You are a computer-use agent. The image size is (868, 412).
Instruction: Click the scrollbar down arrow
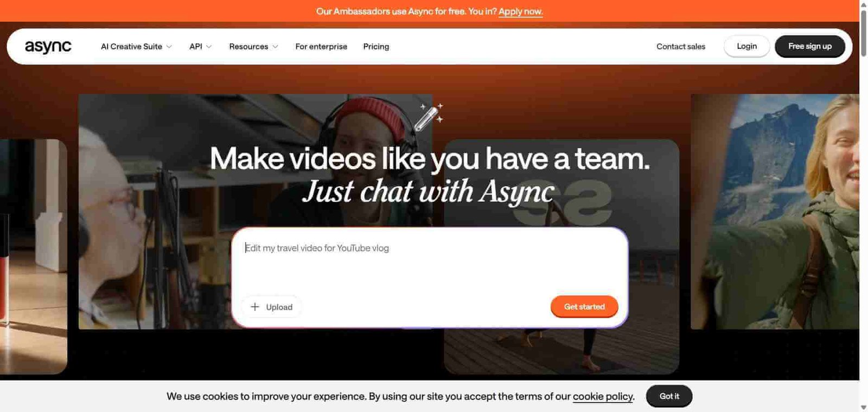pos(864,407)
